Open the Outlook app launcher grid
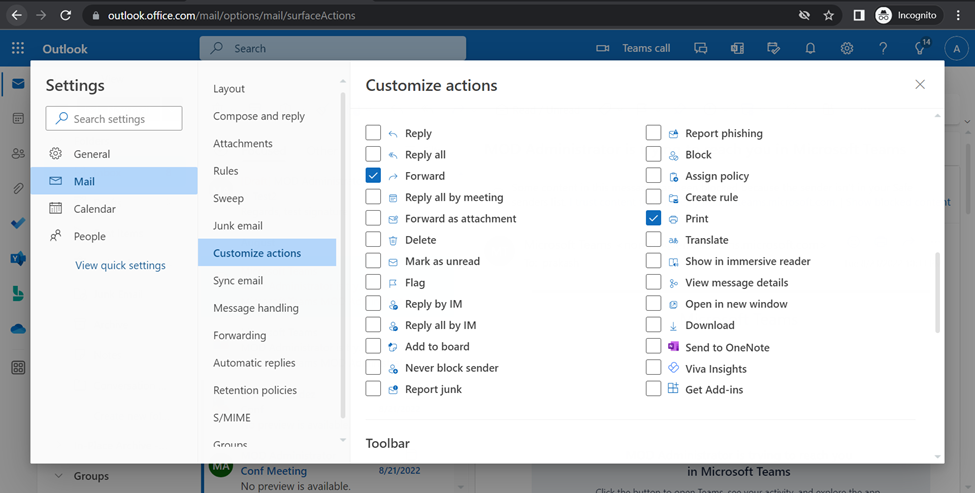Screen dimensions: 975x493 point(18,48)
